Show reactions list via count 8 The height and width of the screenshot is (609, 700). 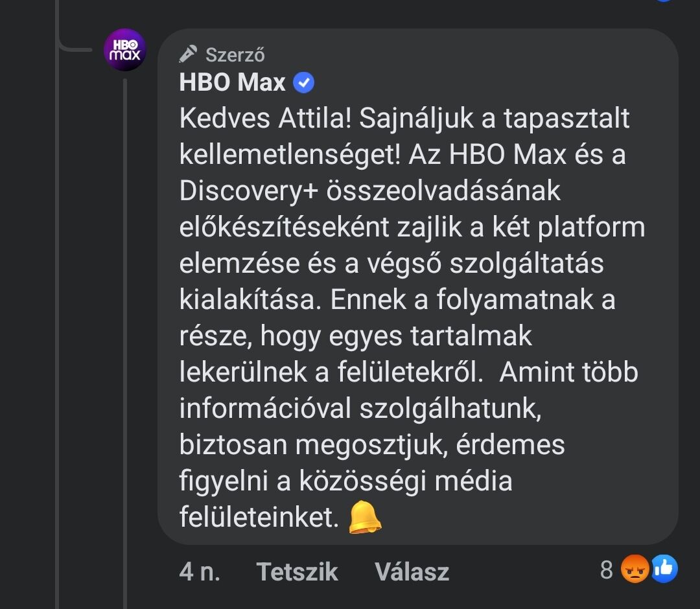(607, 569)
